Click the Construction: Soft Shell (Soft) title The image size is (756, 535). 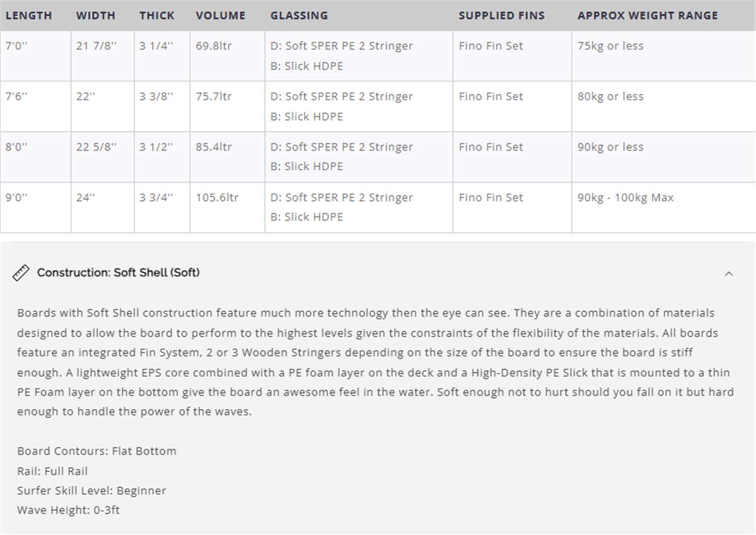pos(118,273)
